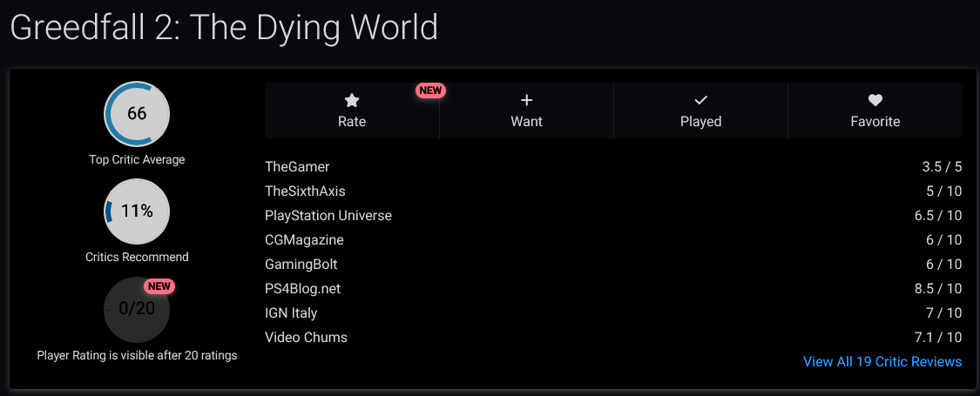The height and width of the screenshot is (396, 980).
Task: Open PS4Blog.net review
Action: coord(303,289)
